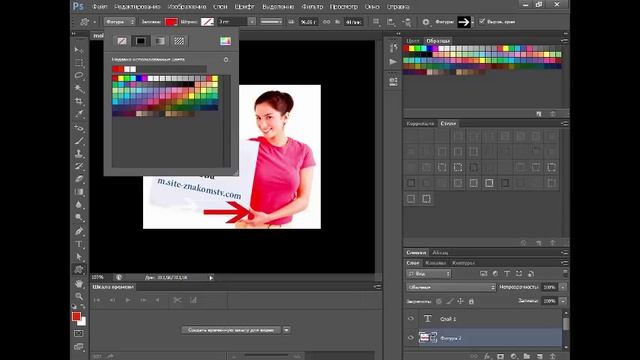Open blend mode dropdown in Layers
Viewport: 640px width, 360px height.
pos(451,287)
